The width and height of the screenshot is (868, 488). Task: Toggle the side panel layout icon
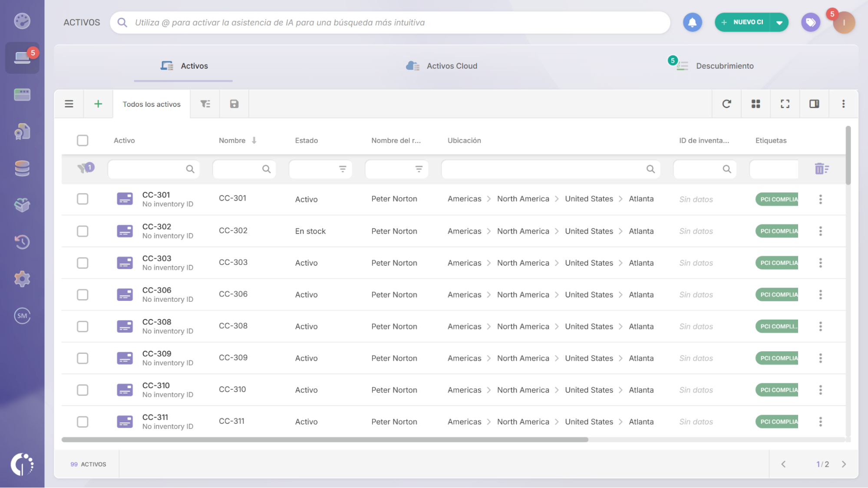coord(814,104)
